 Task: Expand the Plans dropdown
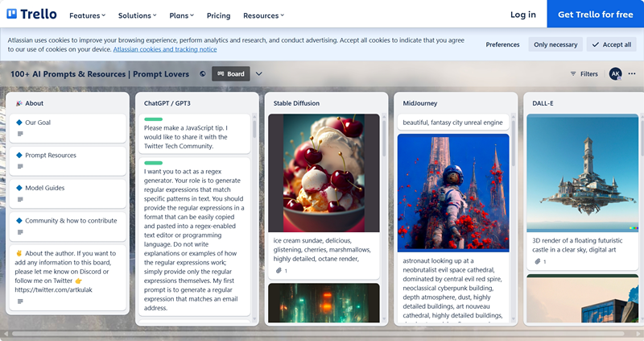182,15
